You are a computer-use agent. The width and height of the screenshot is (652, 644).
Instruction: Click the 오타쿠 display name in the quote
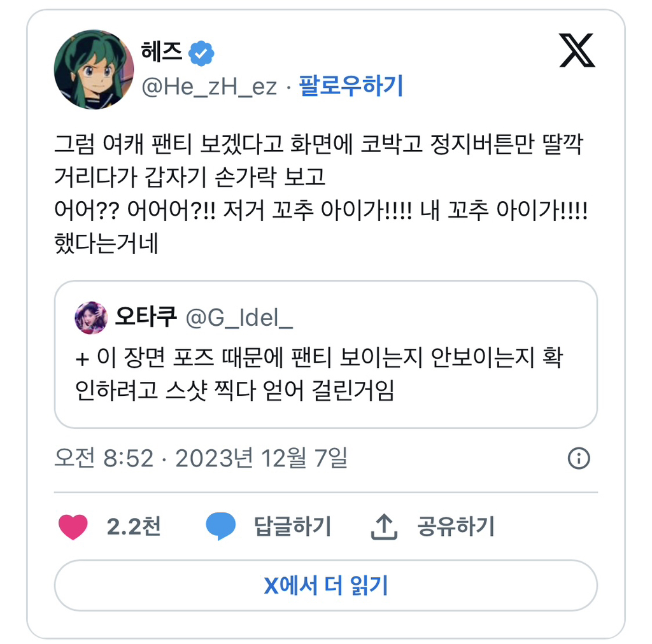pos(145,317)
